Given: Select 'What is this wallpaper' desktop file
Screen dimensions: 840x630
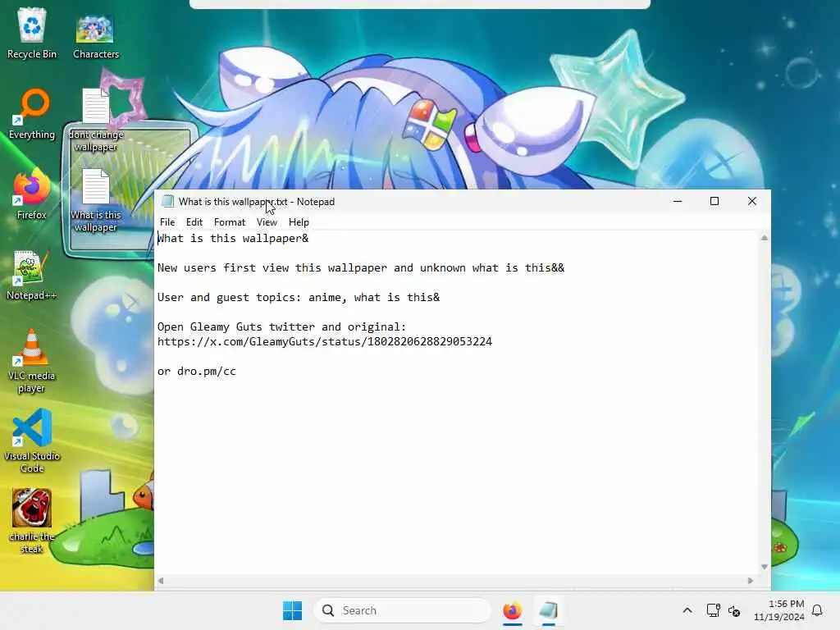Looking at the screenshot, I should [x=96, y=200].
